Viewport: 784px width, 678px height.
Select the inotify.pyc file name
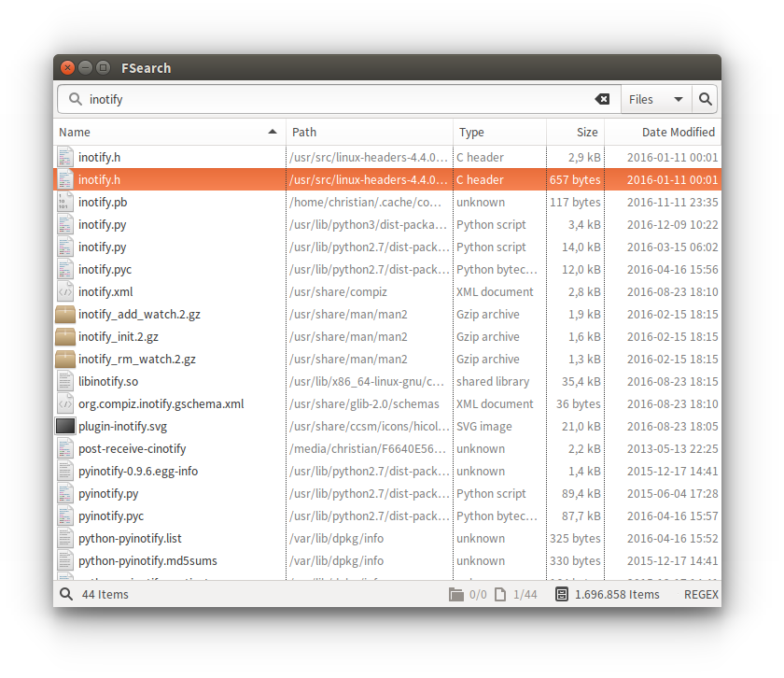pos(105,269)
